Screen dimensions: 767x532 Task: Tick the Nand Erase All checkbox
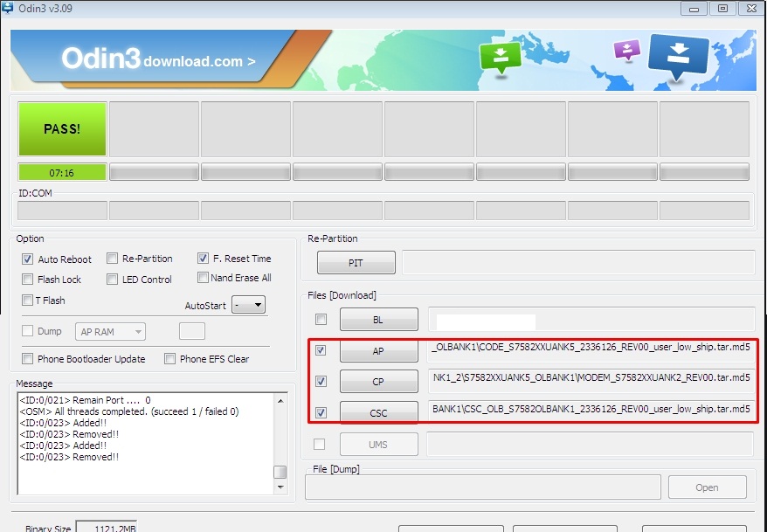click(203, 278)
